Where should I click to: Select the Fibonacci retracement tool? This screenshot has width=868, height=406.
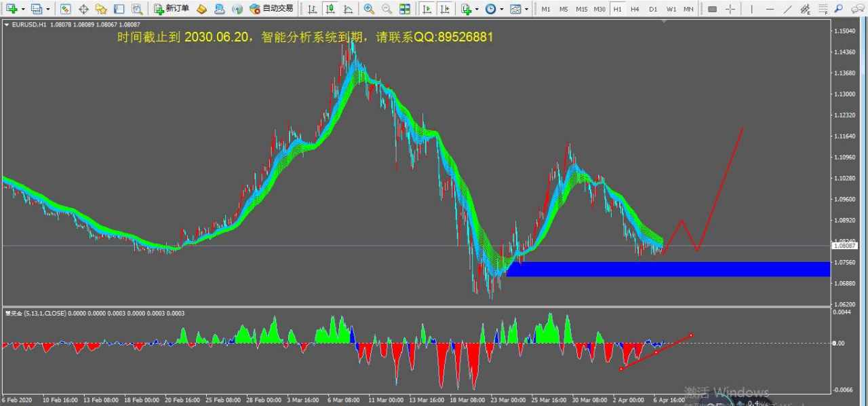[823, 9]
